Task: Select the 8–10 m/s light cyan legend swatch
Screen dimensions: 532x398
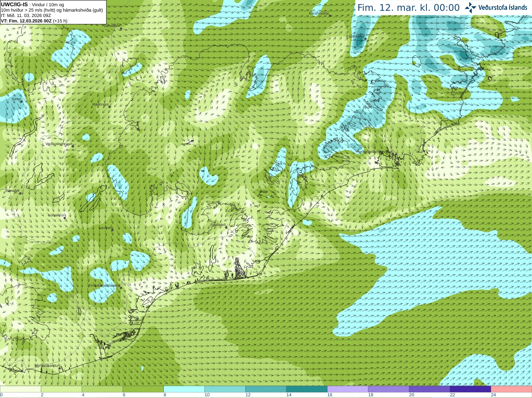Action: pos(184,389)
